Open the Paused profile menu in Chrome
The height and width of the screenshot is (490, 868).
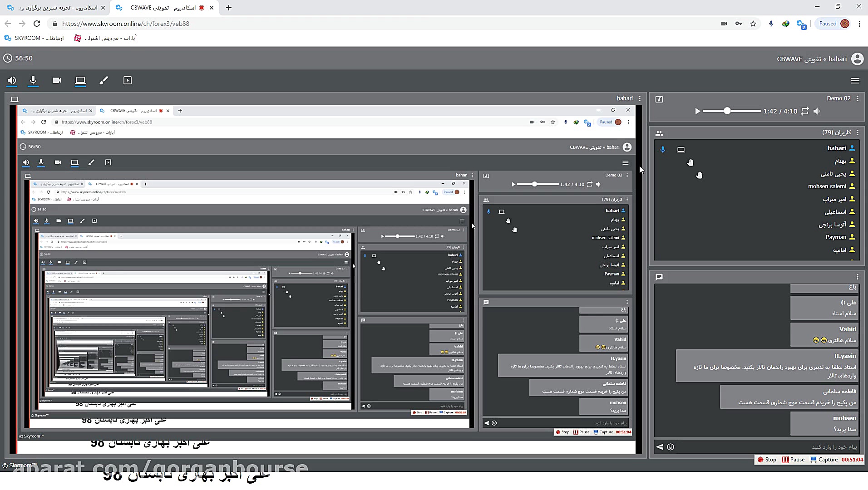tap(834, 24)
